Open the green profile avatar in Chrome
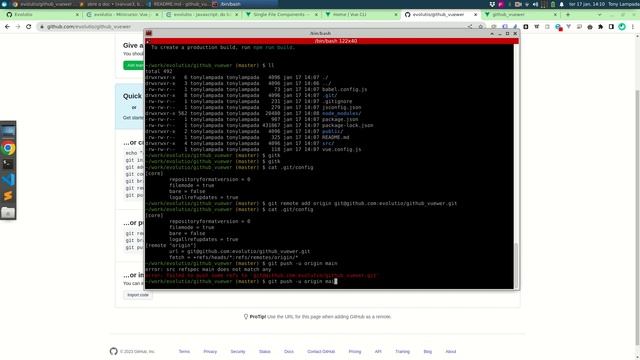This screenshot has width=640, height=360. click(622, 27)
